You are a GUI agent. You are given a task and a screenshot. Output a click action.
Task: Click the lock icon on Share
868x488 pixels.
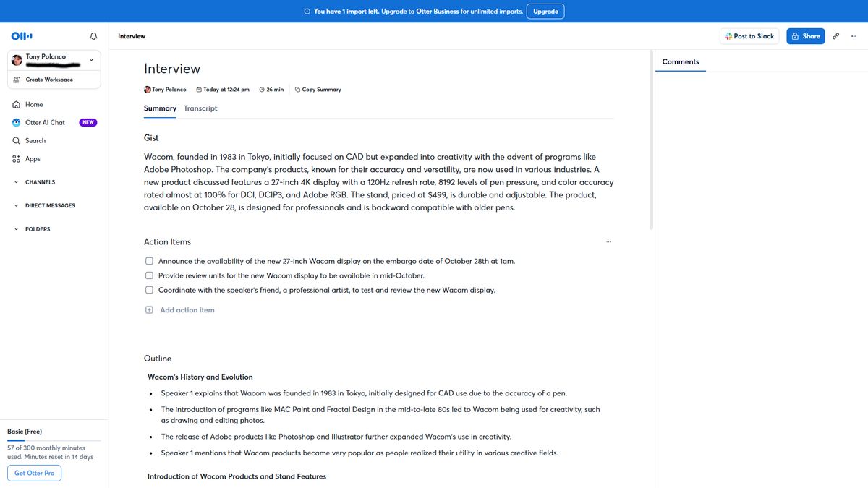796,36
